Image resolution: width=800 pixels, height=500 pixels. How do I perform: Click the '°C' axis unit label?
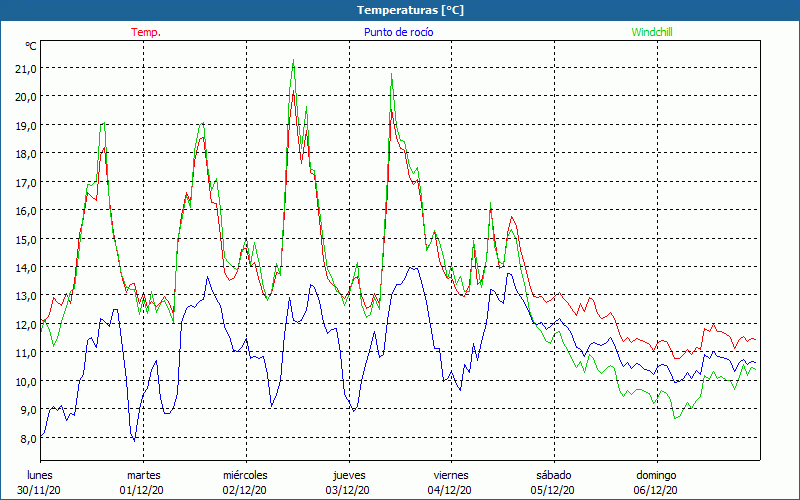[x=31, y=46]
